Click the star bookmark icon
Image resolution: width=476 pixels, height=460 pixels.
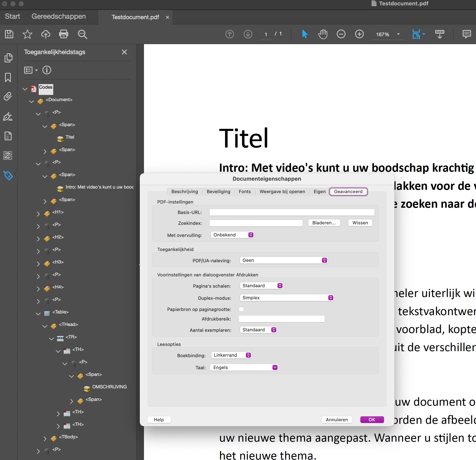coord(27,34)
